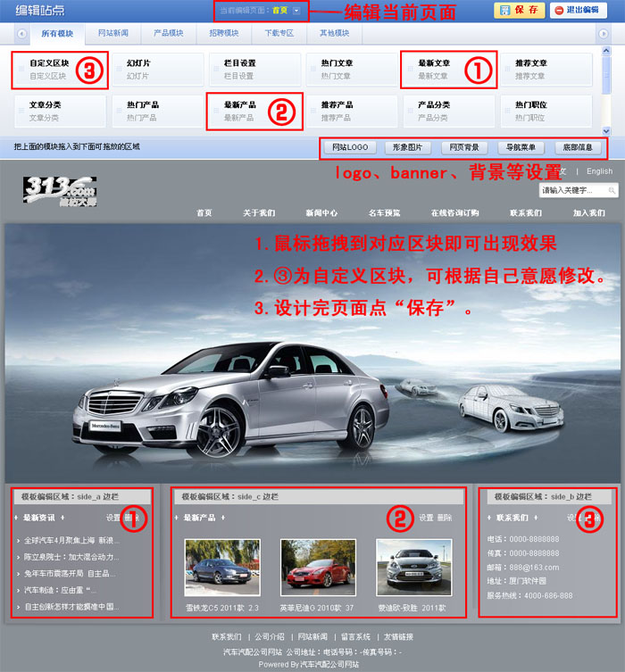Click the 退出编辑 exit editing button
Screen dimensions: 625x672
point(579,11)
